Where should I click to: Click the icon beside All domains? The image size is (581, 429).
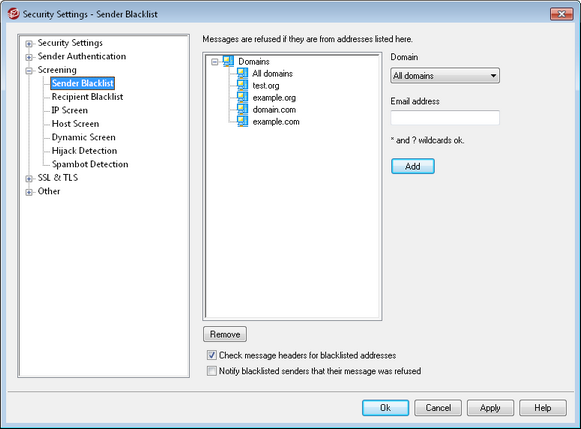pyautogui.click(x=242, y=73)
